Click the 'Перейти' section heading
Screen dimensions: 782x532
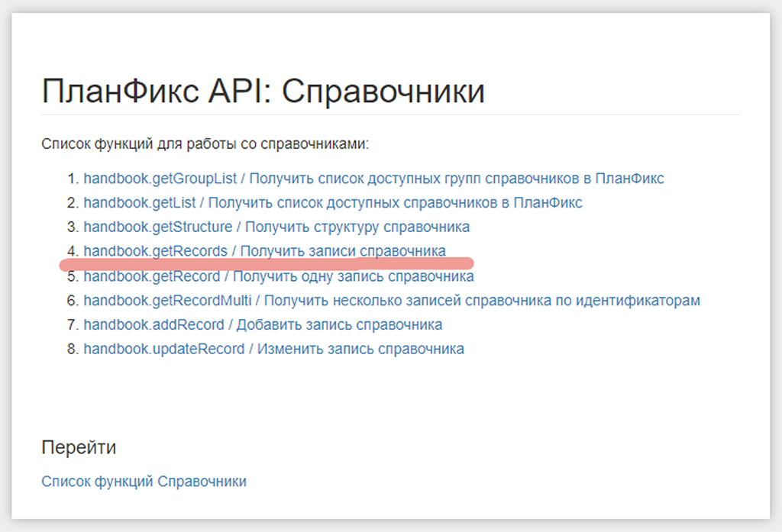coord(79,448)
